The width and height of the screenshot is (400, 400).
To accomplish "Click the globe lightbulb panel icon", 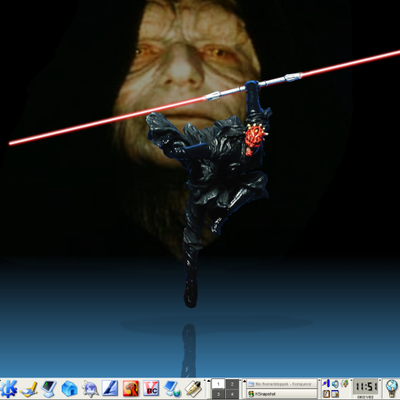I will pos(392,389).
